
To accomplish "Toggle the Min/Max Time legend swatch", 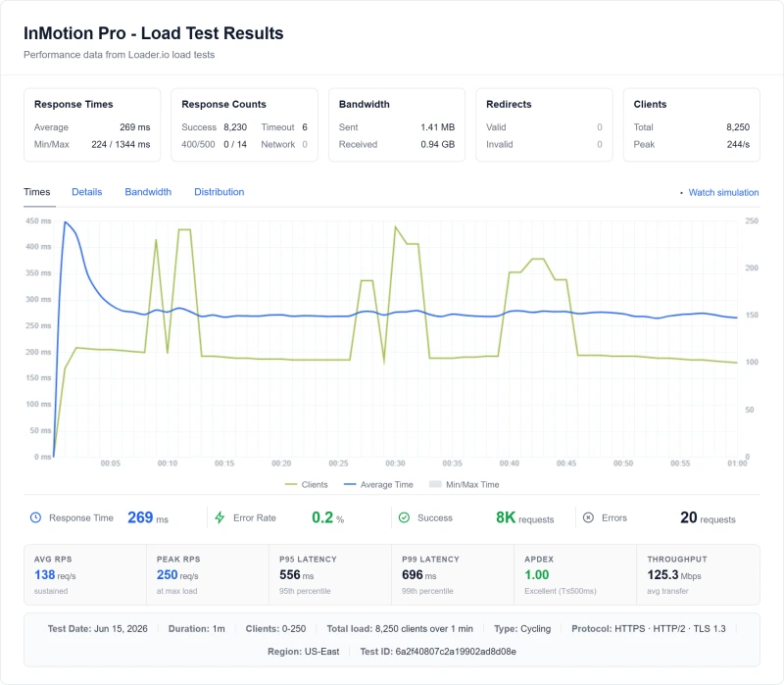I will click(x=435, y=484).
